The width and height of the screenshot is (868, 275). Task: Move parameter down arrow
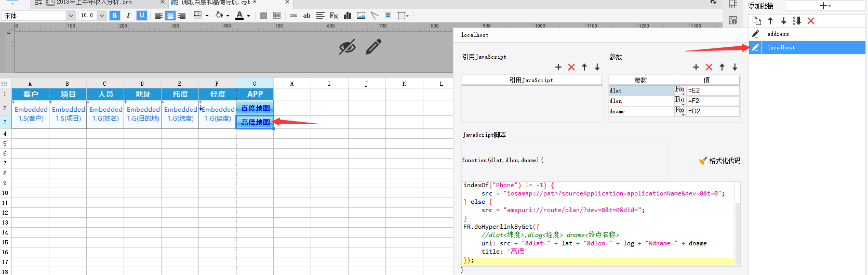tap(735, 67)
